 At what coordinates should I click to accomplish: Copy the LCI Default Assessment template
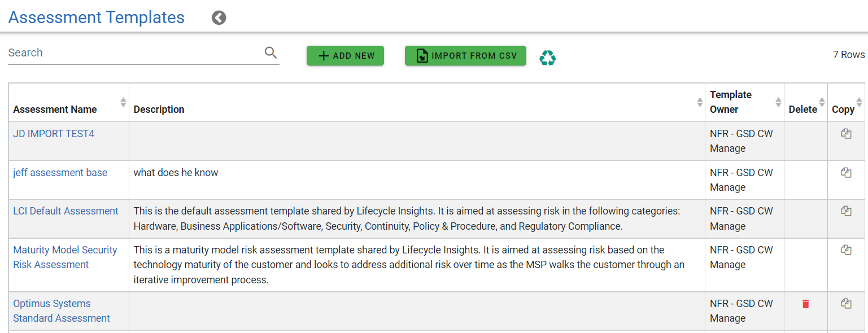pos(846,210)
